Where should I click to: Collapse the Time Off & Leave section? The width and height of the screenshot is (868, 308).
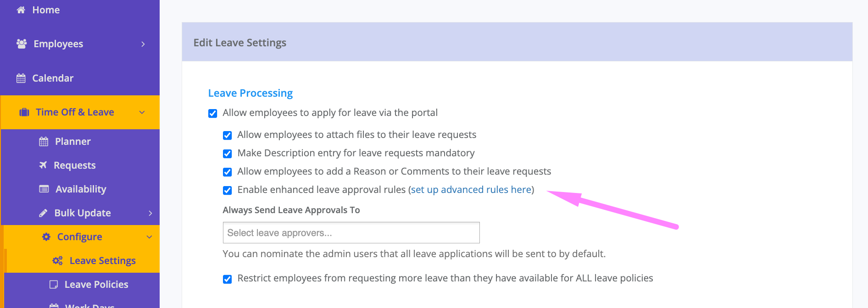pos(141,112)
